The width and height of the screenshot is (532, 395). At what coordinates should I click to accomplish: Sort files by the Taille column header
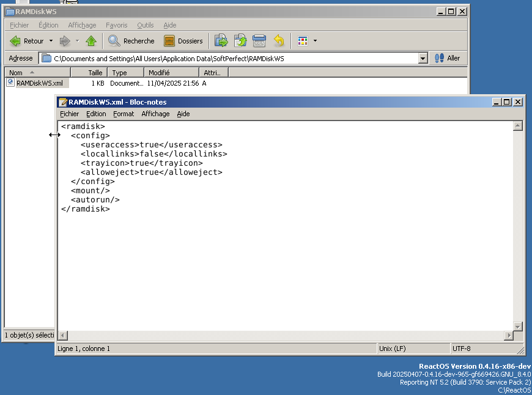click(89, 73)
